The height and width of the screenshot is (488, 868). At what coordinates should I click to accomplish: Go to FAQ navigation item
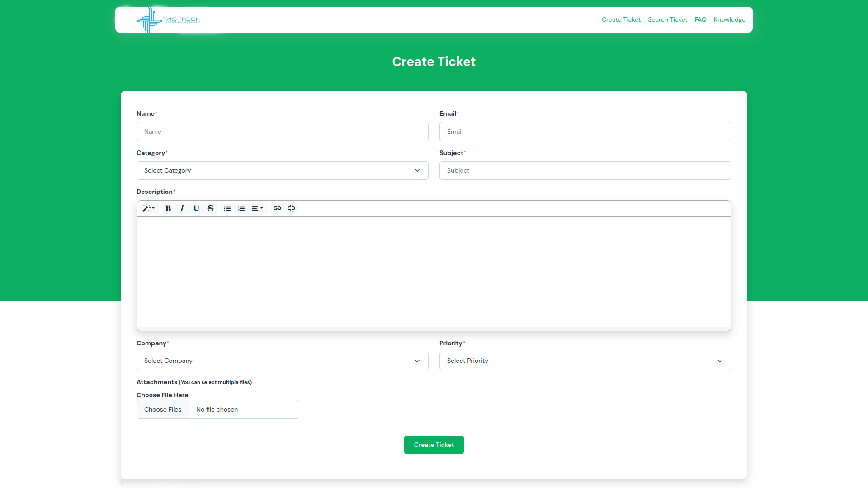[700, 19]
